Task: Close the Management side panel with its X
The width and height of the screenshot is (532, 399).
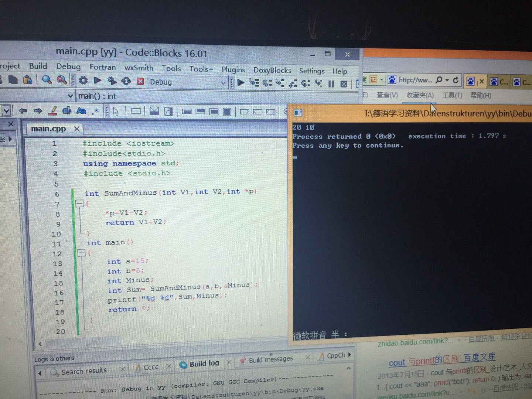Action: (11, 124)
